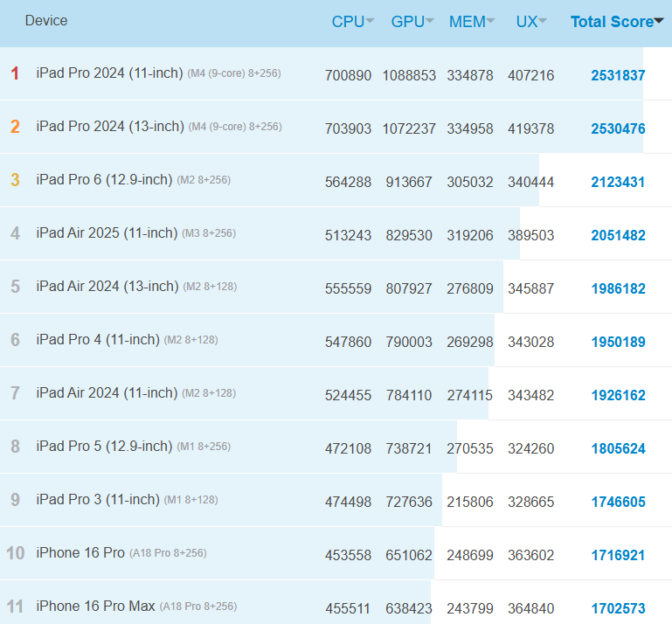Screen dimensions: 672x624
Task: Select iPad Pro 4 (11-inch) device name
Action: click(x=98, y=339)
